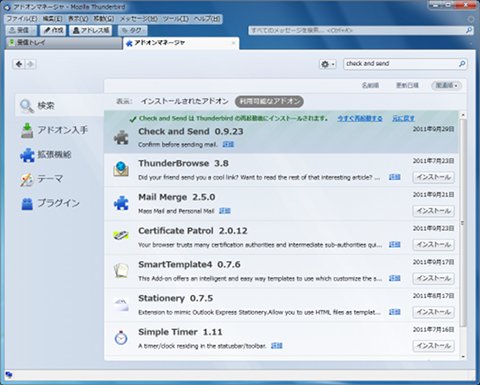Install the Certificate Patrol add-on
Screen dimensions: 480x385
point(433,244)
